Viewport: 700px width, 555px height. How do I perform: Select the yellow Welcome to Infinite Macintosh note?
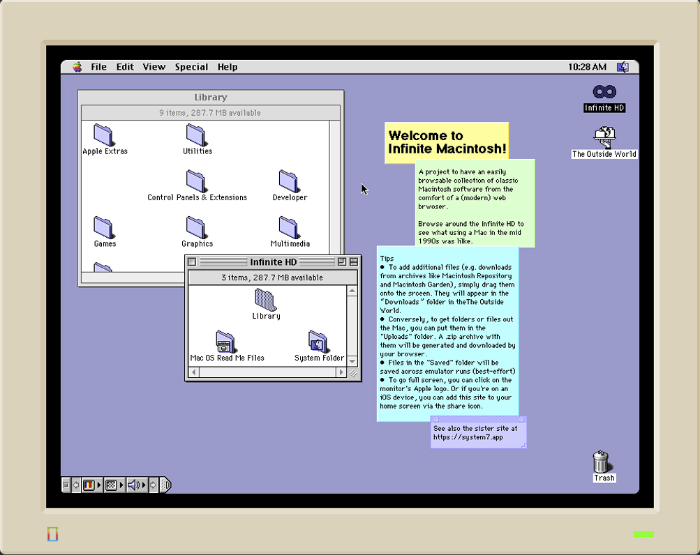pos(446,142)
